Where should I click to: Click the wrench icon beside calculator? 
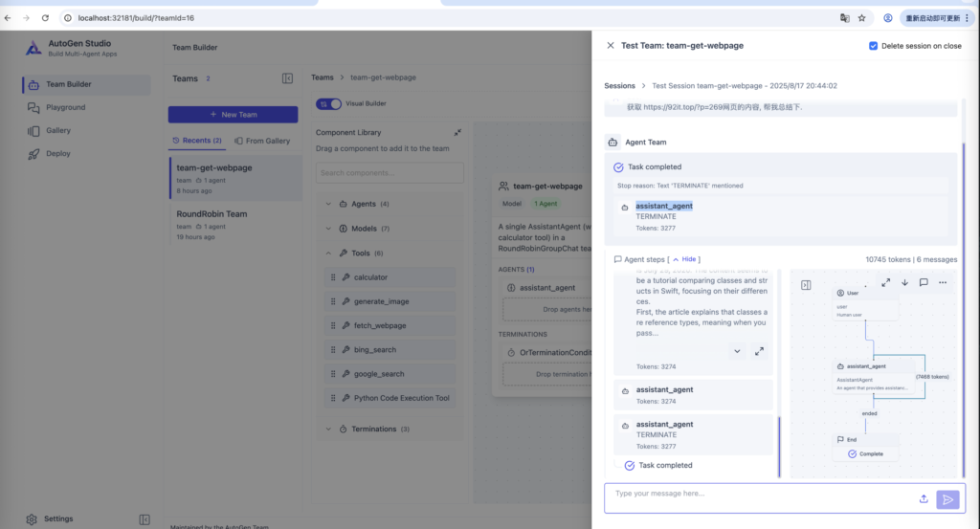click(345, 277)
